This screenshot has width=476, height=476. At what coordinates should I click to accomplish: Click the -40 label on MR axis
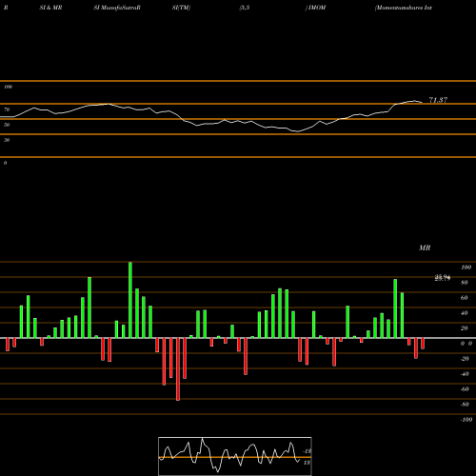[x=465, y=374]
